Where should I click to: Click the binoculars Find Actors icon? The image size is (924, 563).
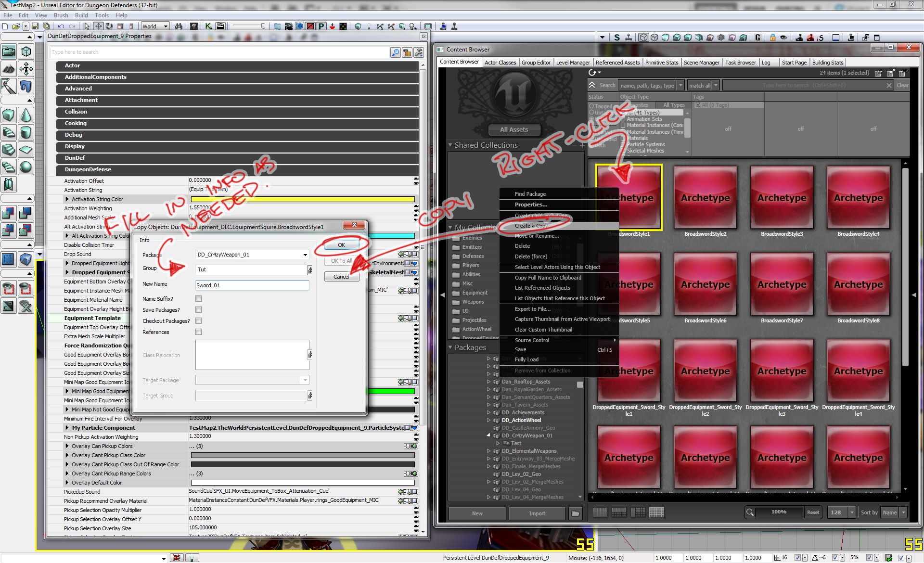179,26
